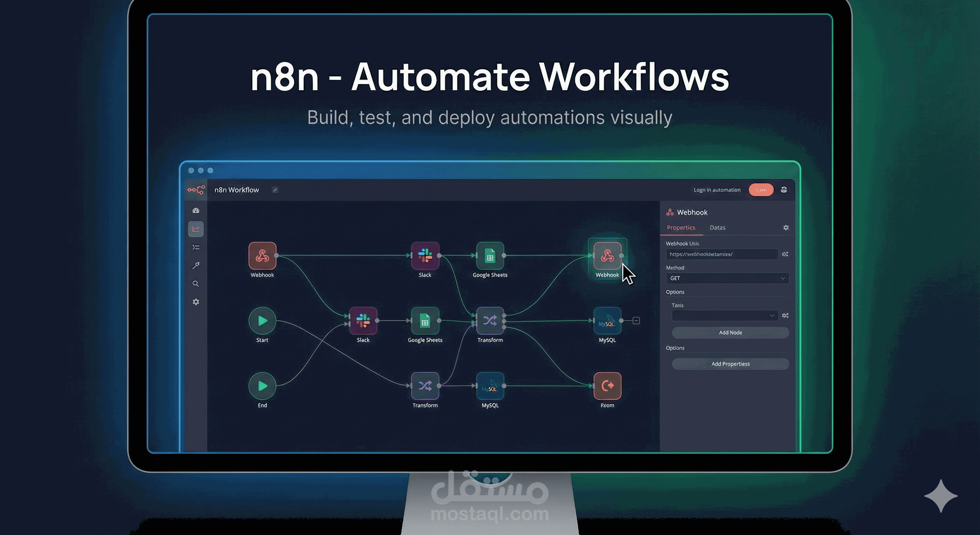Select the Room output node

pyautogui.click(x=607, y=386)
